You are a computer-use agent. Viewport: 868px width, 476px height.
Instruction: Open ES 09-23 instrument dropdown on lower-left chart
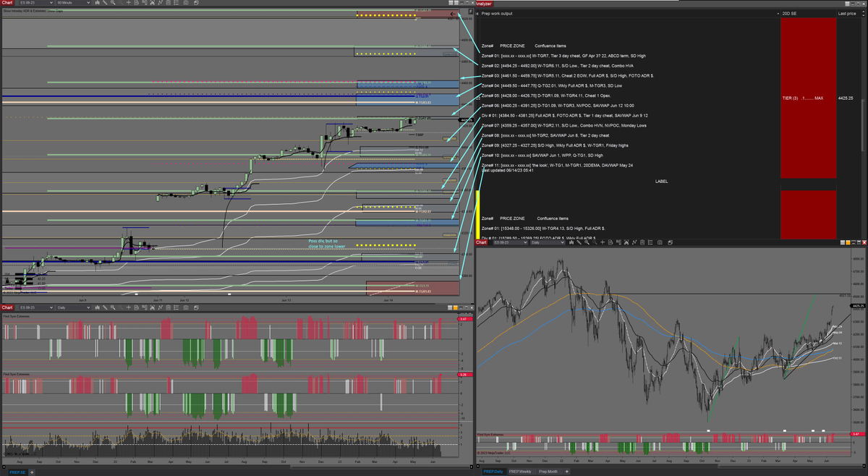click(35, 307)
